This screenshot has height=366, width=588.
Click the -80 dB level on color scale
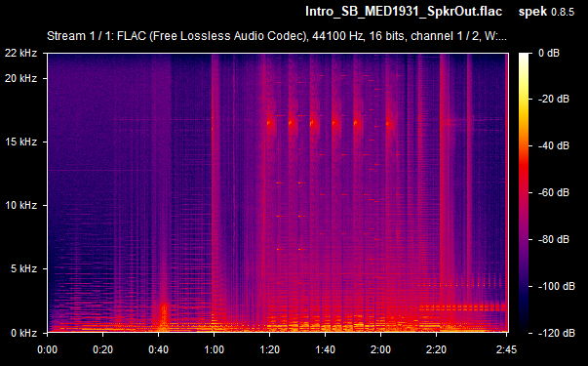[x=554, y=239]
